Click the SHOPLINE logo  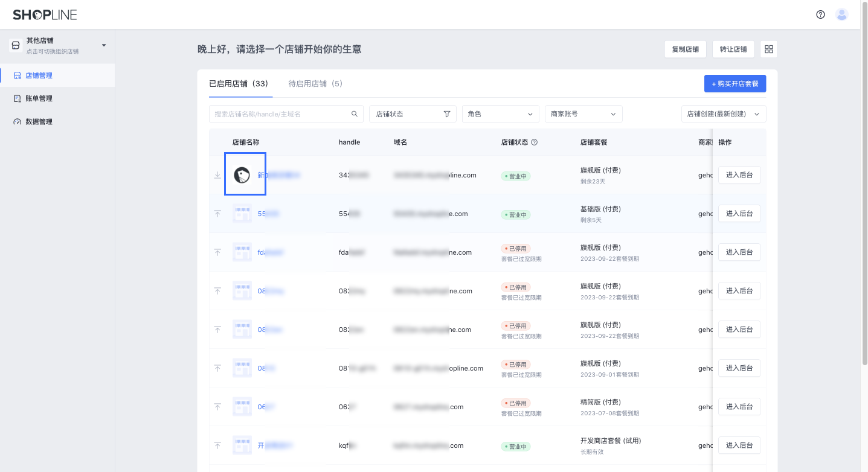[45, 14]
